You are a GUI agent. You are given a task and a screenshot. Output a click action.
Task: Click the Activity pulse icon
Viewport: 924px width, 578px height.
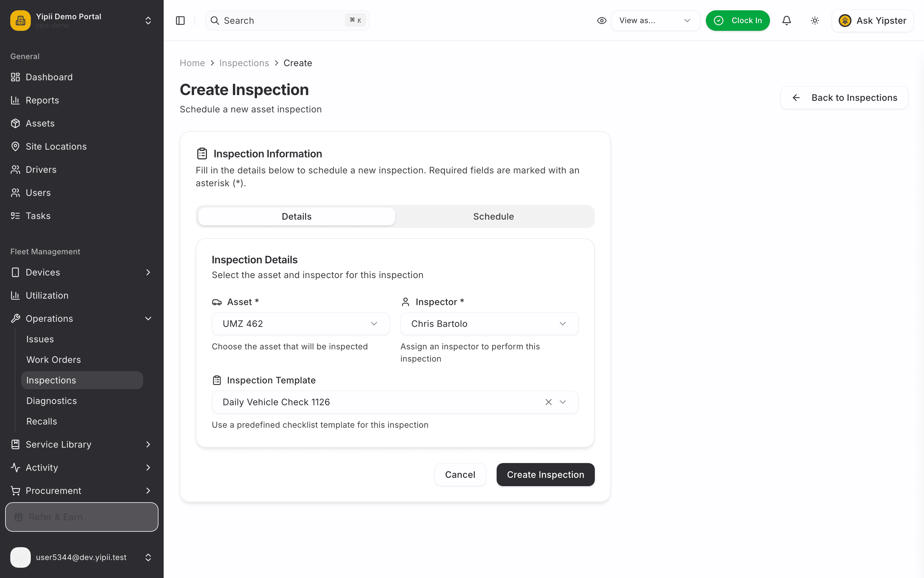point(15,468)
